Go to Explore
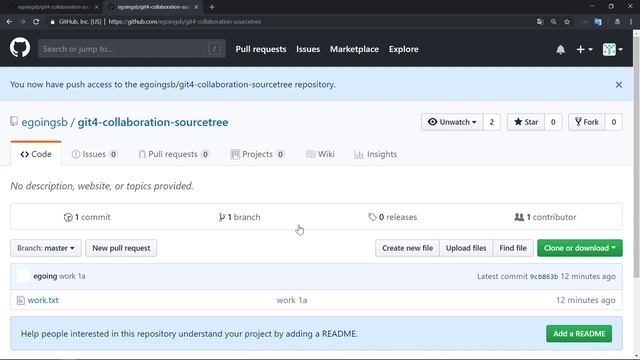 pyautogui.click(x=404, y=49)
